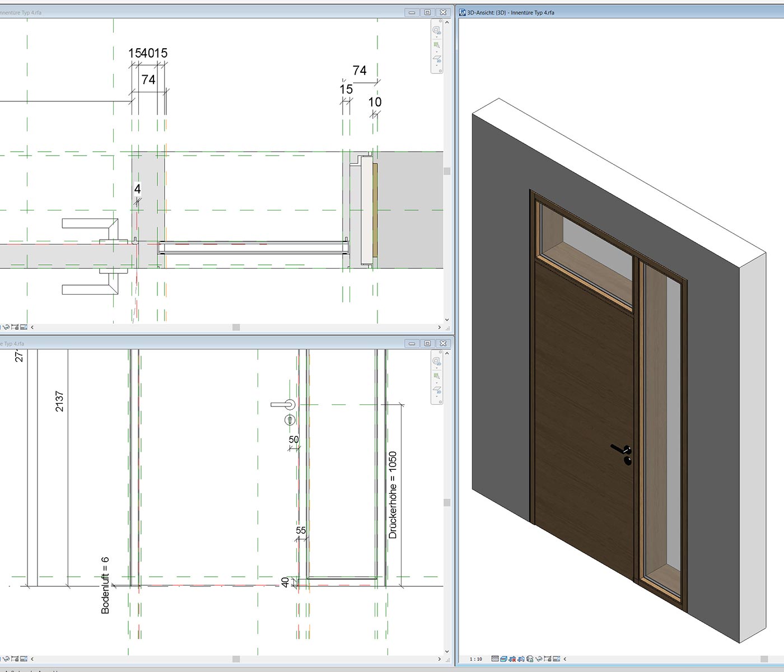784x672 pixels.
Task: Click the plan view horizontal scrollbar thumb
Action: [236, 327]
